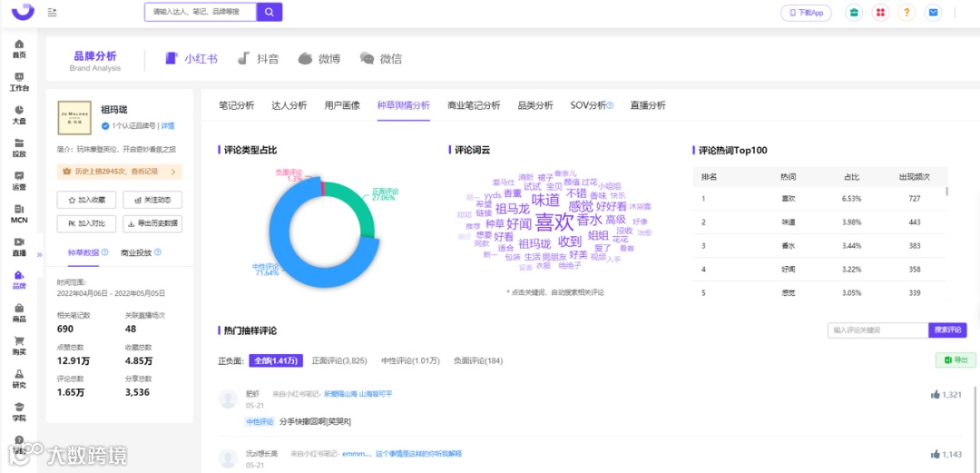Switch to the 达人分析 tab
The height and width of the screenshot is (473, 980).
point(289,105)
